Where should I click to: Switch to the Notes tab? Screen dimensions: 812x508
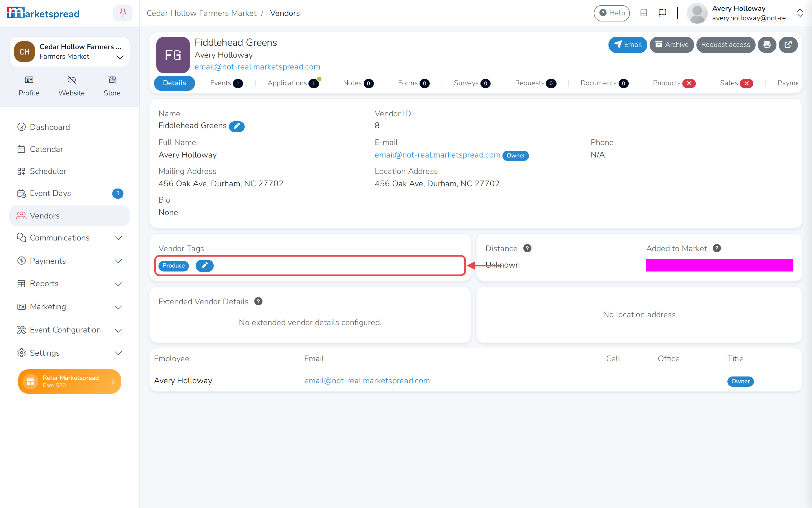tap(358, 83)
